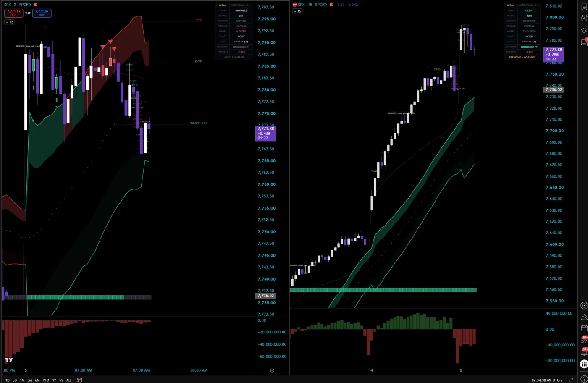Click the SPX · 15 · SPCFD symbol title
Screen dimensions: 588x383
[x=312, y=5]
